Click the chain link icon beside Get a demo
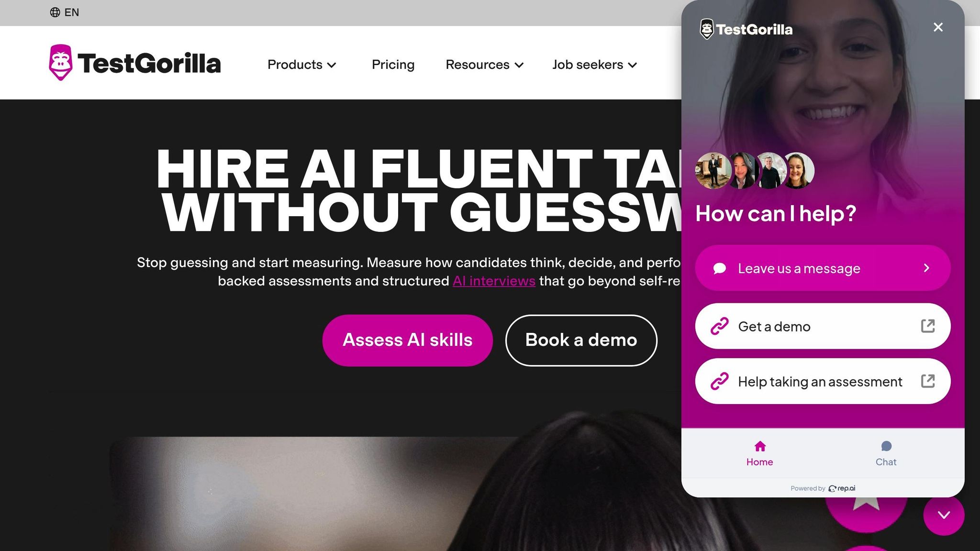 (x=719, y=326)
